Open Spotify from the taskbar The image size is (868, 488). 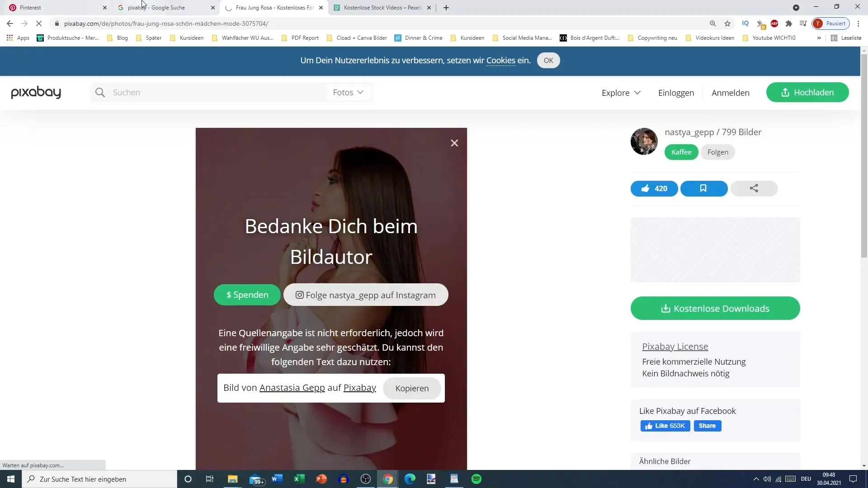coord(476,479)
